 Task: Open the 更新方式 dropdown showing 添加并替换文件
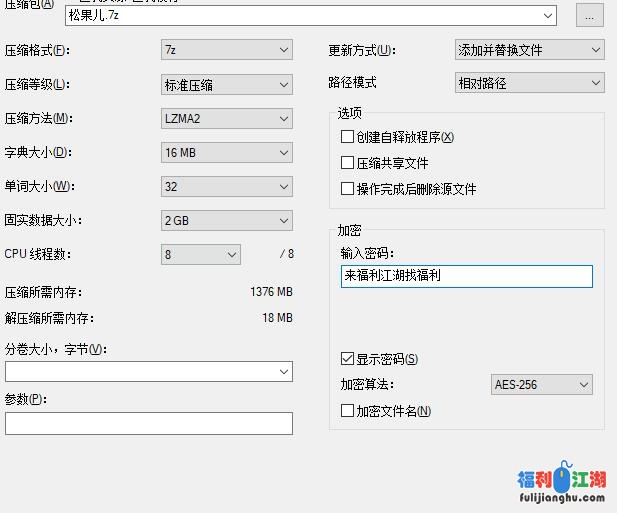coord(596,50)
